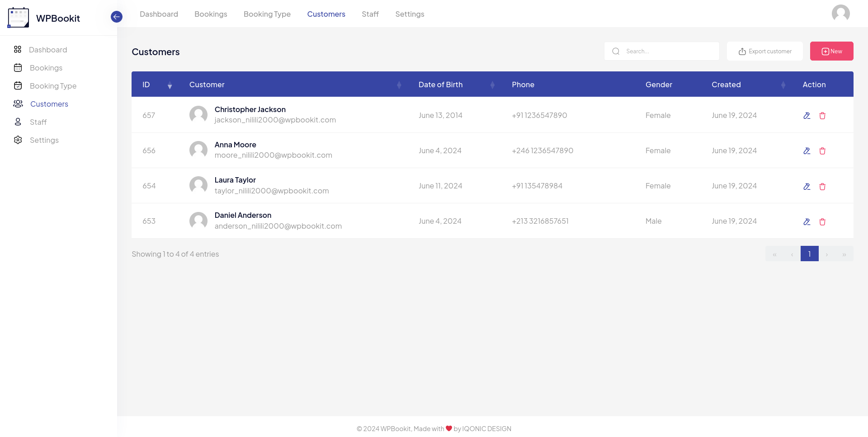The height and width of the screenshot is (437, 868).
Task: Edit customer Daniel Anderson
Action: point(807,222)
